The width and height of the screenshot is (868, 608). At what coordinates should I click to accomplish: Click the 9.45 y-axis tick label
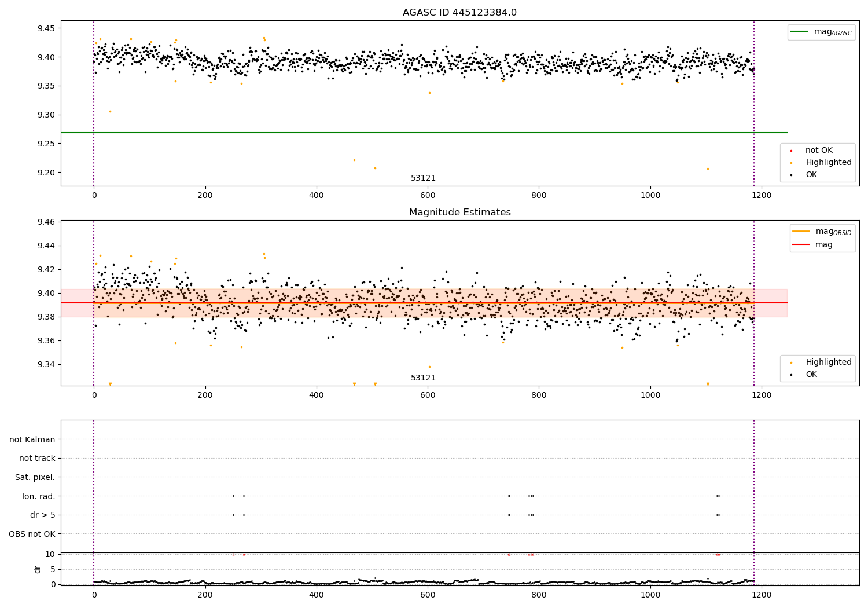pos(46,28)
